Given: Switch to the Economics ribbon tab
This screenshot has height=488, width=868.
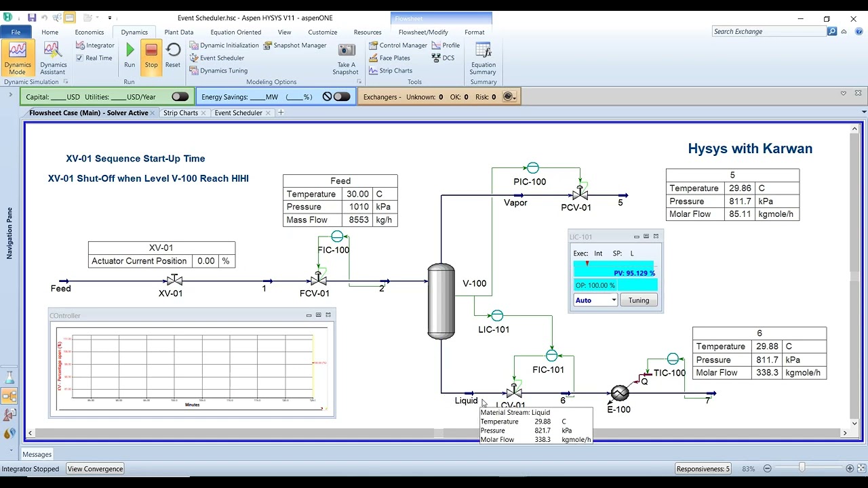Looking at the screenshot, I should click(90, 32).
